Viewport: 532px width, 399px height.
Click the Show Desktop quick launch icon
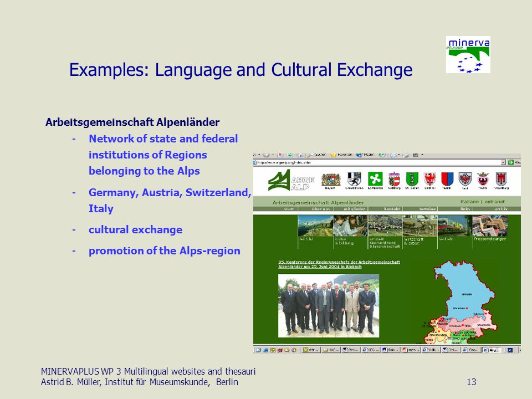[259, 350]
